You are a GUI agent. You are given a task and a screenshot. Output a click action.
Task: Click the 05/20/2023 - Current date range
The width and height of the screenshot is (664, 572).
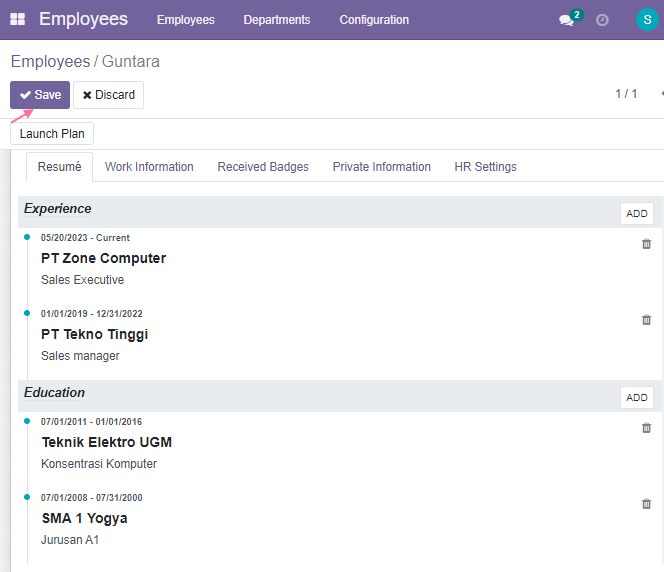click(x=85, y=238)
